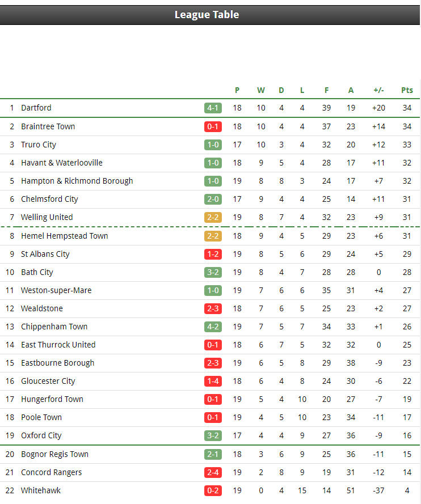421x504 pixels.
Task: Click Chelmsford City's green 2-0 result badge
Action: click(213, 200)
